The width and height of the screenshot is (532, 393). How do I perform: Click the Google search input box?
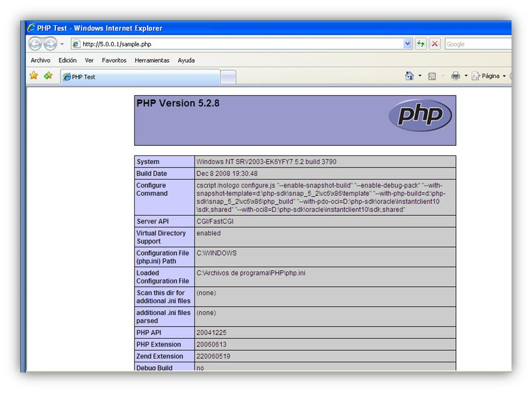coord(478,44)
